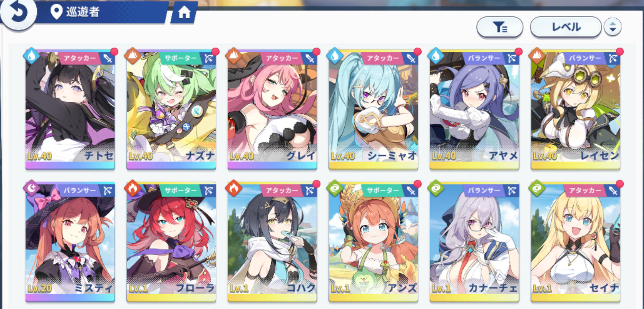Open the アヤメ character card
Viewport: 644px width, 309px height.
point(474,109)
